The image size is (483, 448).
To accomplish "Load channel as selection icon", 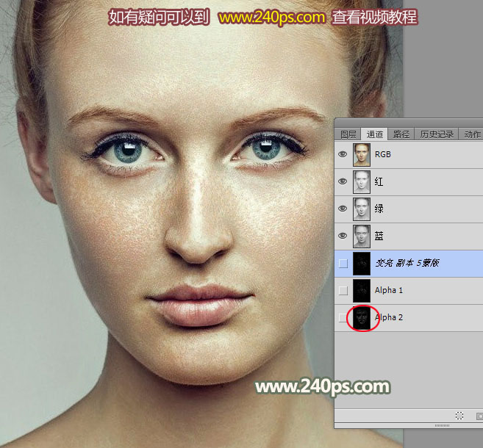I will click(459, 415).
